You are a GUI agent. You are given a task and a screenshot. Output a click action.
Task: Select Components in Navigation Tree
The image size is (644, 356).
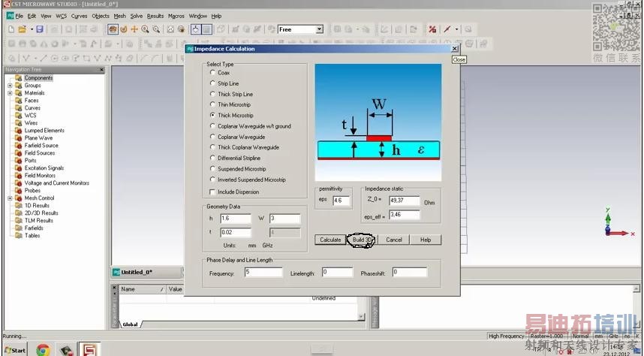[38, 78]
